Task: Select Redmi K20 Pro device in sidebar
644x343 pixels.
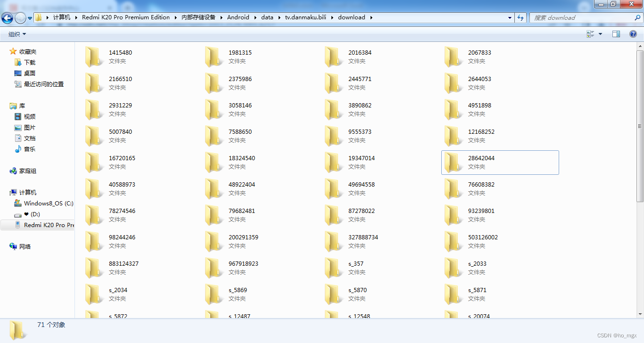Action: (49, 225)
